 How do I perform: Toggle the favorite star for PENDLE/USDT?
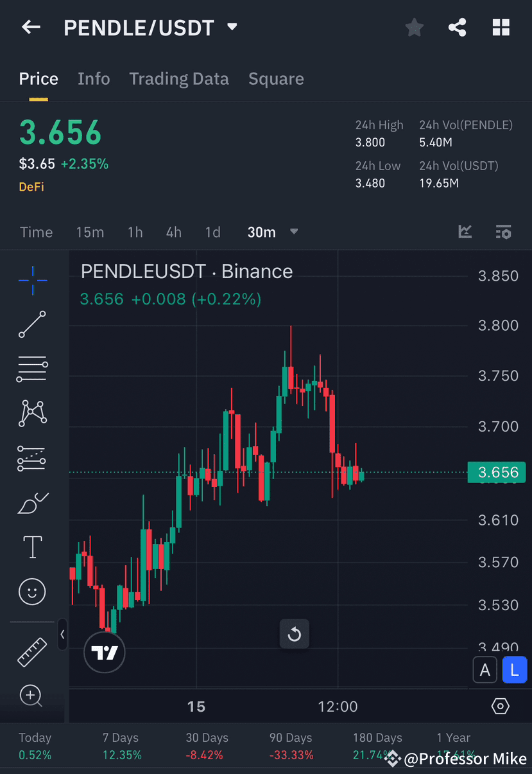point(414,27)
